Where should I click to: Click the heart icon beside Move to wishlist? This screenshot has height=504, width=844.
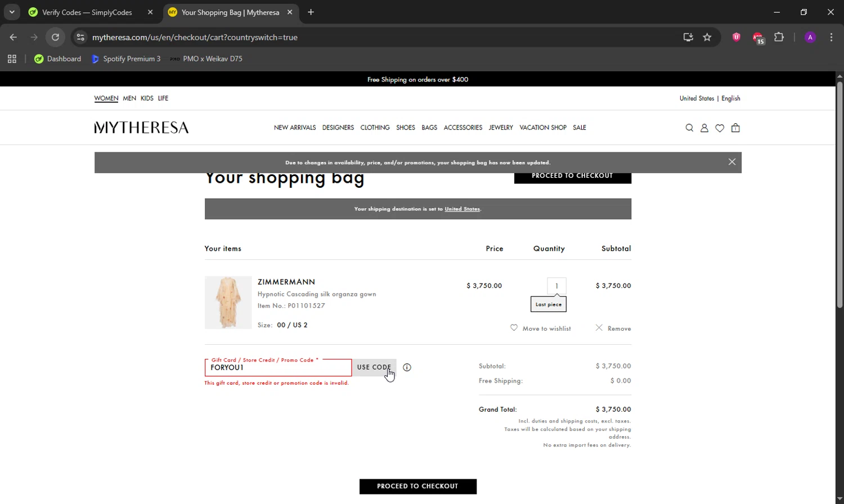click(514, 328)
